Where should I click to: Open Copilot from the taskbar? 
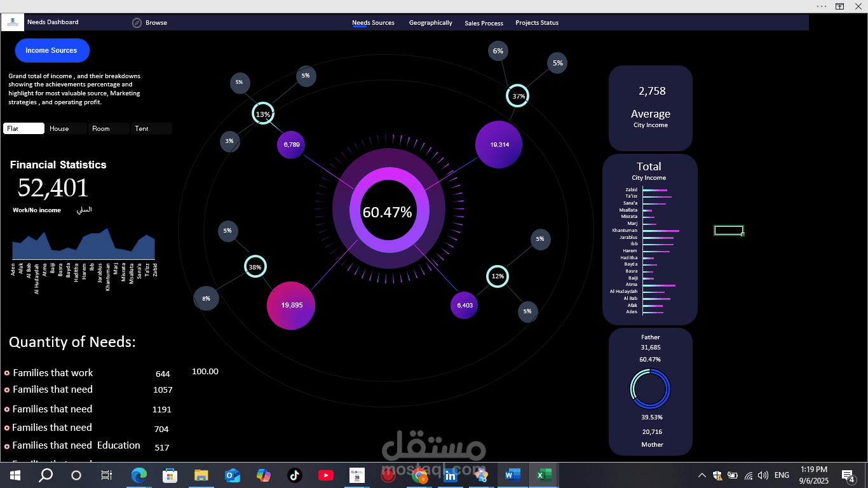(x=263, y=475)
